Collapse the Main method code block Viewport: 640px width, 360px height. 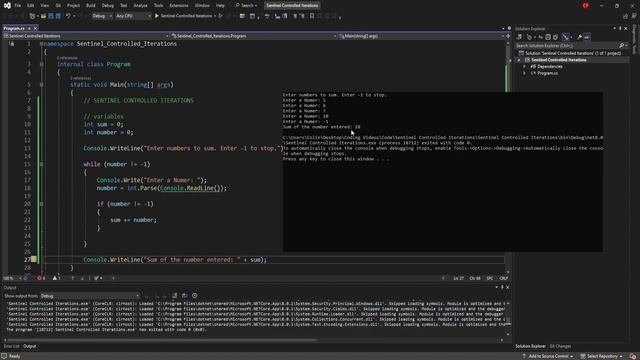[42, 84]
